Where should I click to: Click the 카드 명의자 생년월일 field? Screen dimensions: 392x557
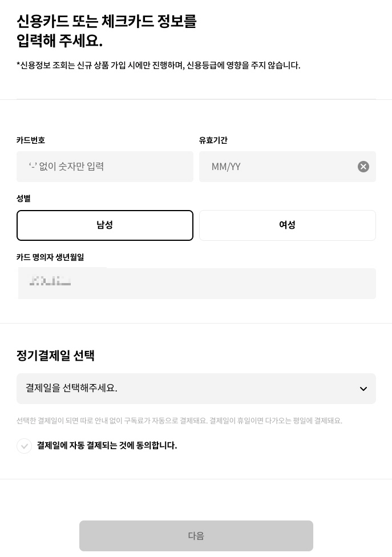[197, 284]
